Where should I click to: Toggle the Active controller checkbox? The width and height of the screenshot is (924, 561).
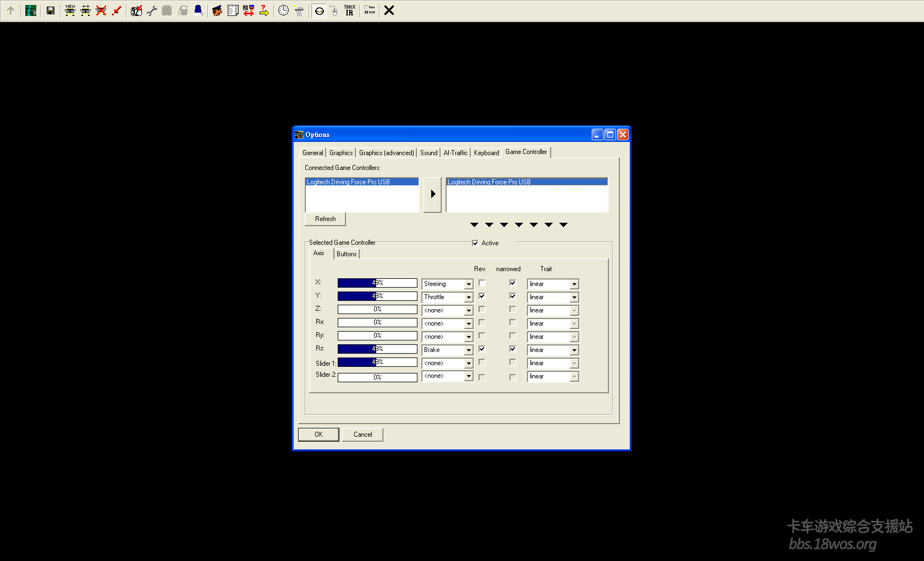click(x=475, y=243)
